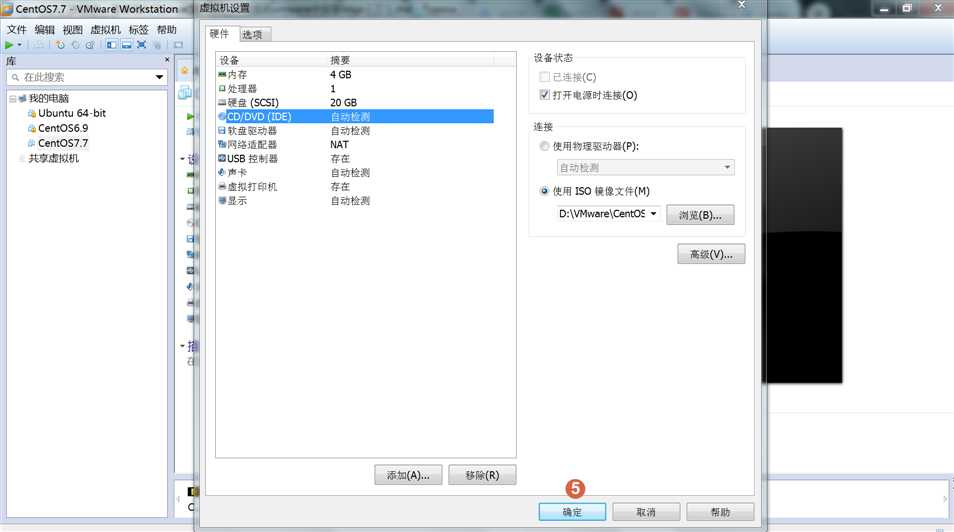Confirm settings with the 确定 button
Image resolution: width=954 pixels, height=532 pixels.
coord(572,513)
